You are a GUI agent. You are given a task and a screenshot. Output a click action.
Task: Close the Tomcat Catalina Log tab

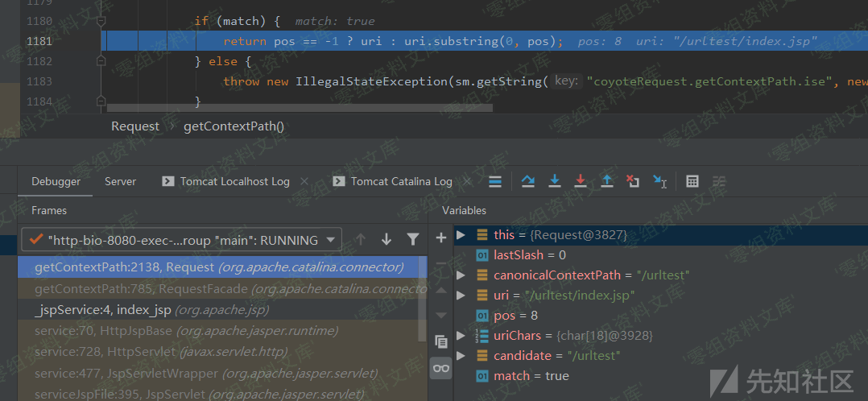(466, 181)
